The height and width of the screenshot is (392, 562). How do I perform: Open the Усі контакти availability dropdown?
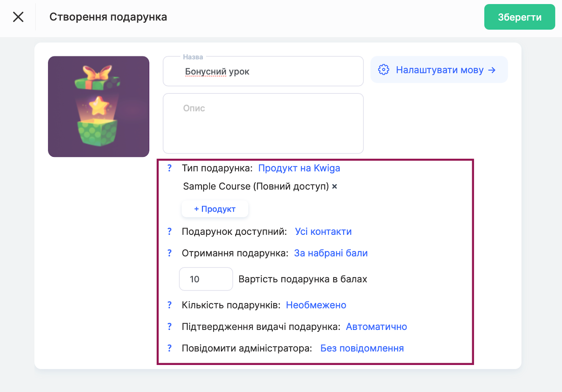tap(323, 232)
